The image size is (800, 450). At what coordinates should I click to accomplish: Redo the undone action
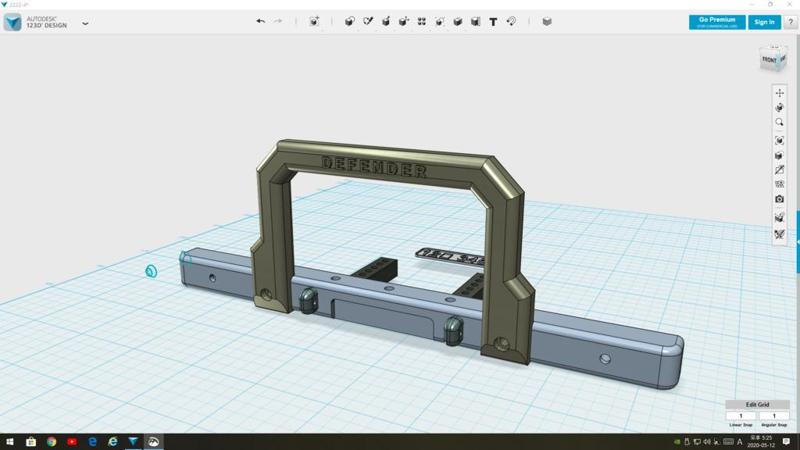click(x=278, y=21)
